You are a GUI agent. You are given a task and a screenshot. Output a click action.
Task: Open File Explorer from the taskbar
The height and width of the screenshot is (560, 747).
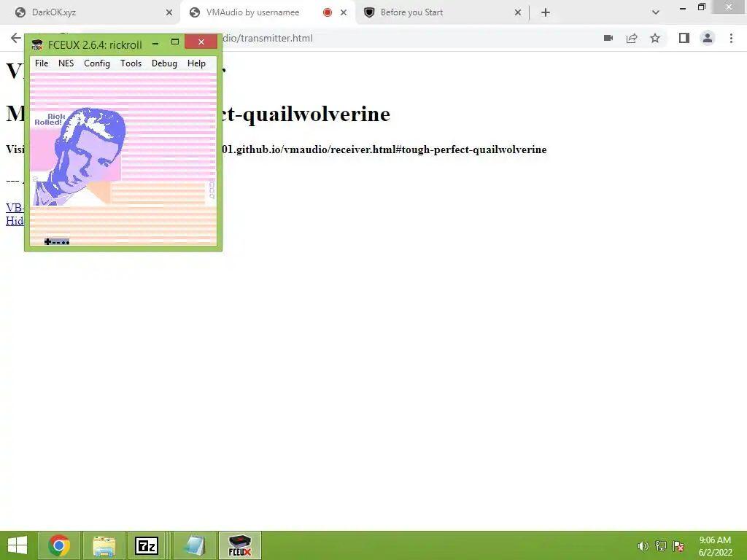coord(104,545)
